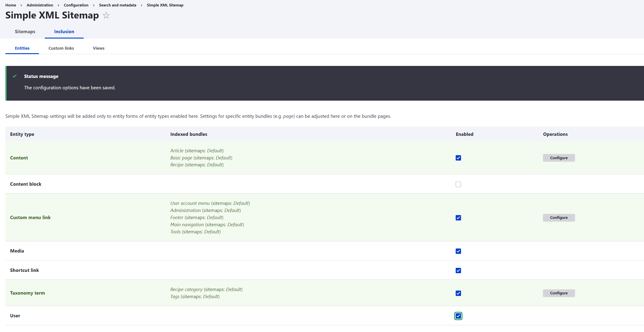Uncheck the User entity checkbox
The height and width of the screenshot is (332, 644).
tap(458, 316)
